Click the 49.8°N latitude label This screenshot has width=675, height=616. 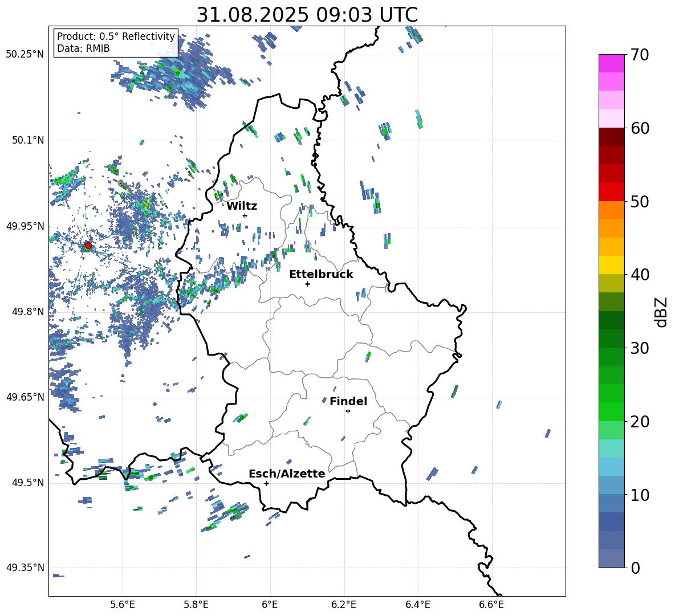pyautogui.click(x=29, y=312)
